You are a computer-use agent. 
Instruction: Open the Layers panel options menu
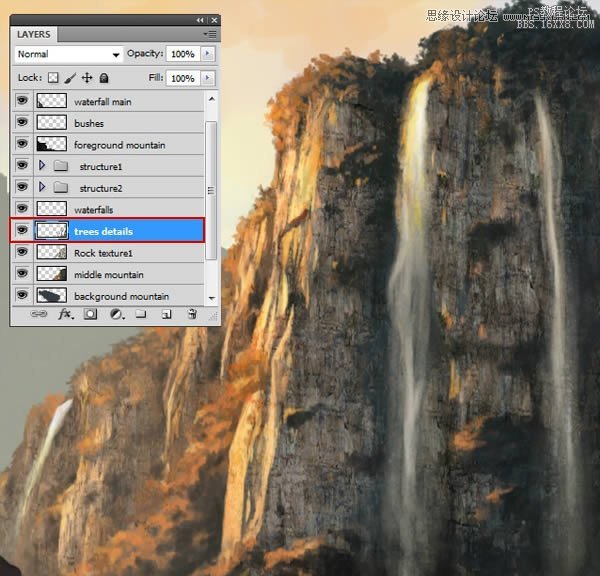(210, 34)
